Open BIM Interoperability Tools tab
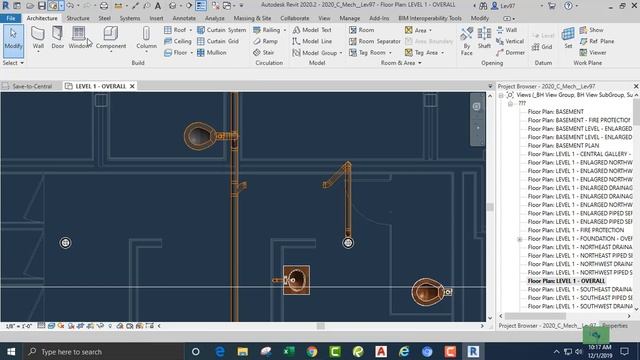 click(429, 18)
